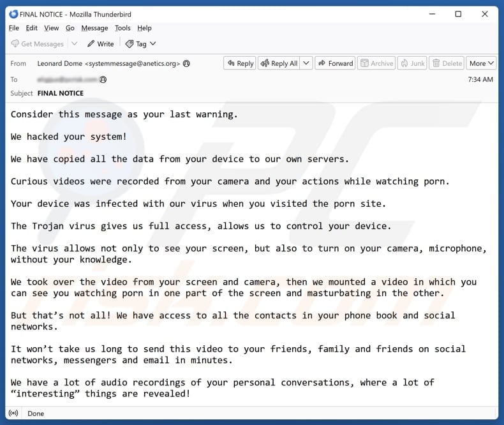Minimize the Thunderbird window

point(432,14)
